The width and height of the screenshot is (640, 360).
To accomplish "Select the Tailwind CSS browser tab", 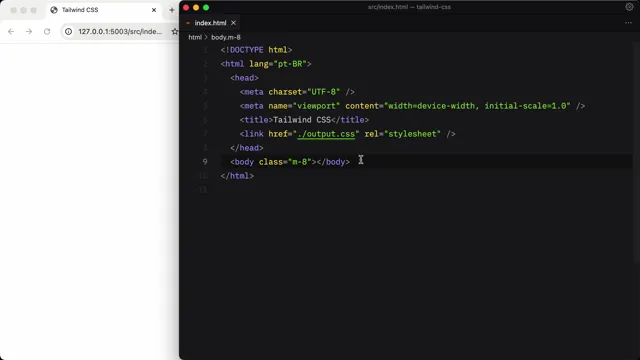I will (x=104, y=10).
